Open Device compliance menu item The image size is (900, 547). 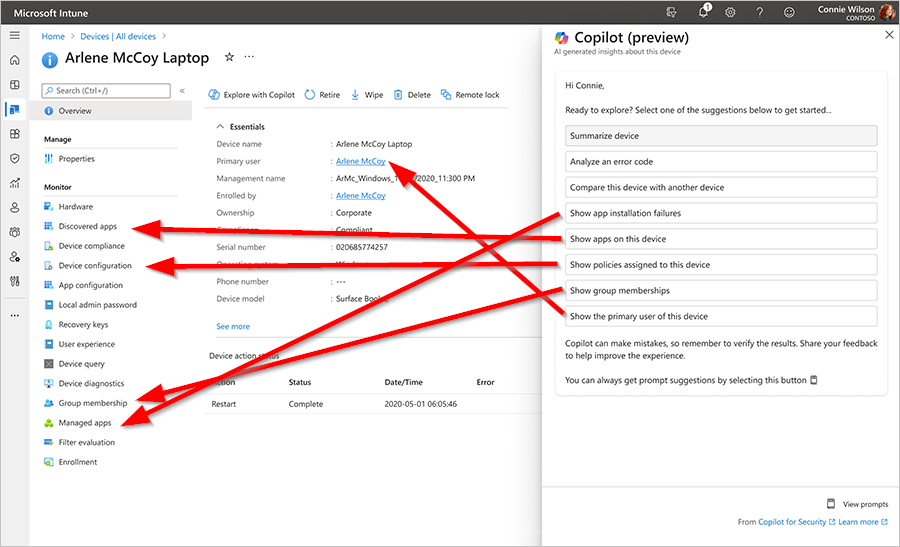click(84, 246)
